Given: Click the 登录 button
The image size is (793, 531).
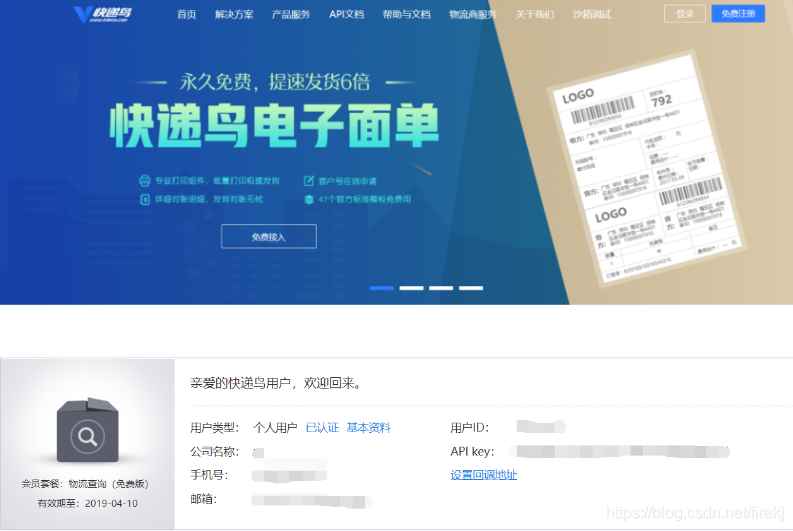Looking at the screenshot, I should 685,14.
